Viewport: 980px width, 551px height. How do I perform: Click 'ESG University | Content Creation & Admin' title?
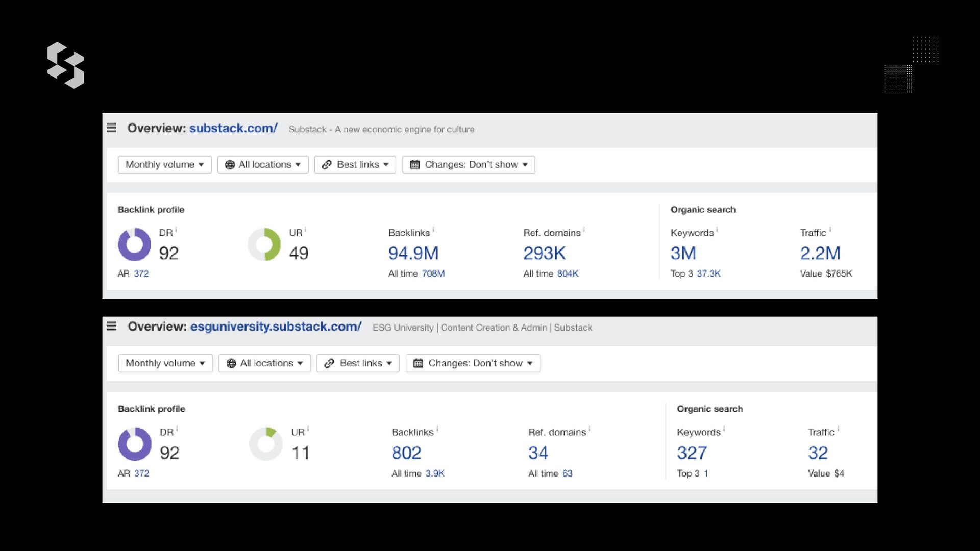click(482, 328)
